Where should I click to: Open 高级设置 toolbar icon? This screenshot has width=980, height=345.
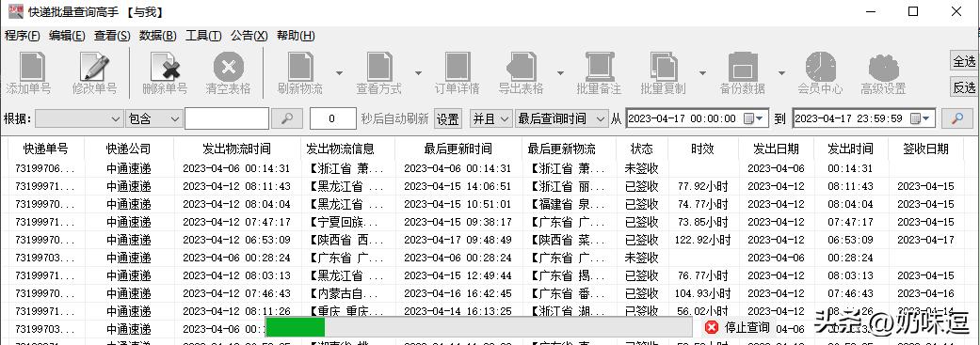(883, 68)
